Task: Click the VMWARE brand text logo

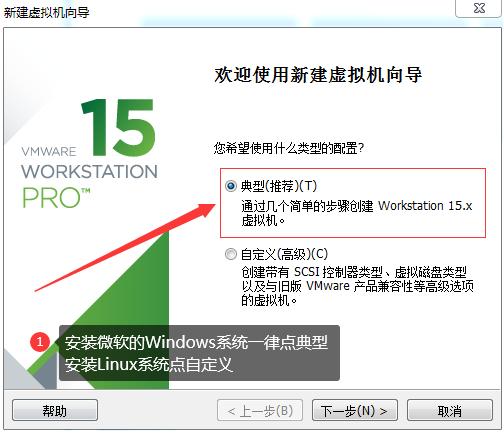Action: click(x=49, y=152)
